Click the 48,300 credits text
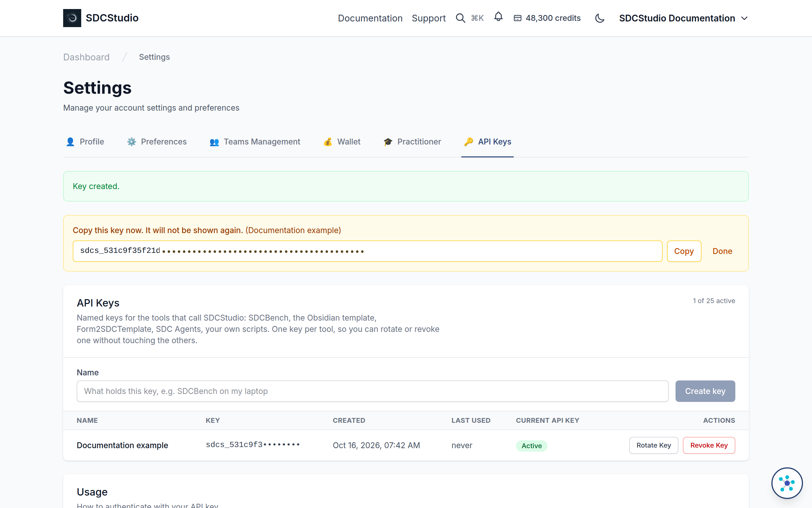Screen dimensions: 812x508 pos(553,18)
